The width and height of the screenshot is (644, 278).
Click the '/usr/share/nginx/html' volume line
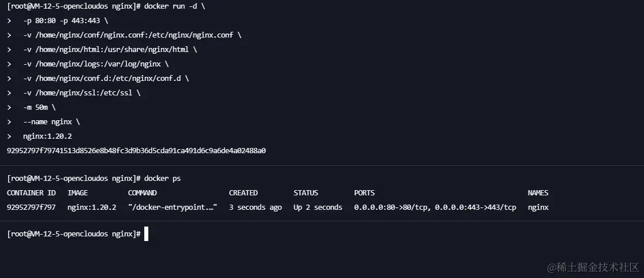point(110,49)
